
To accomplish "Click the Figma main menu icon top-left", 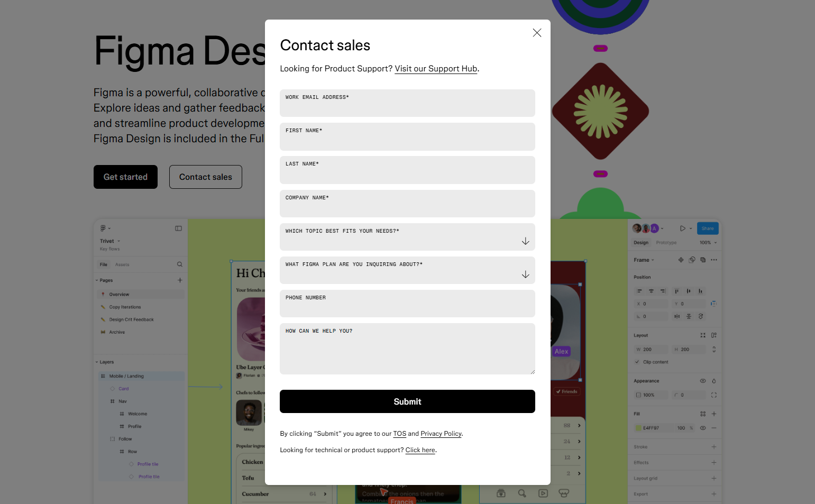I will click(102, 228).
